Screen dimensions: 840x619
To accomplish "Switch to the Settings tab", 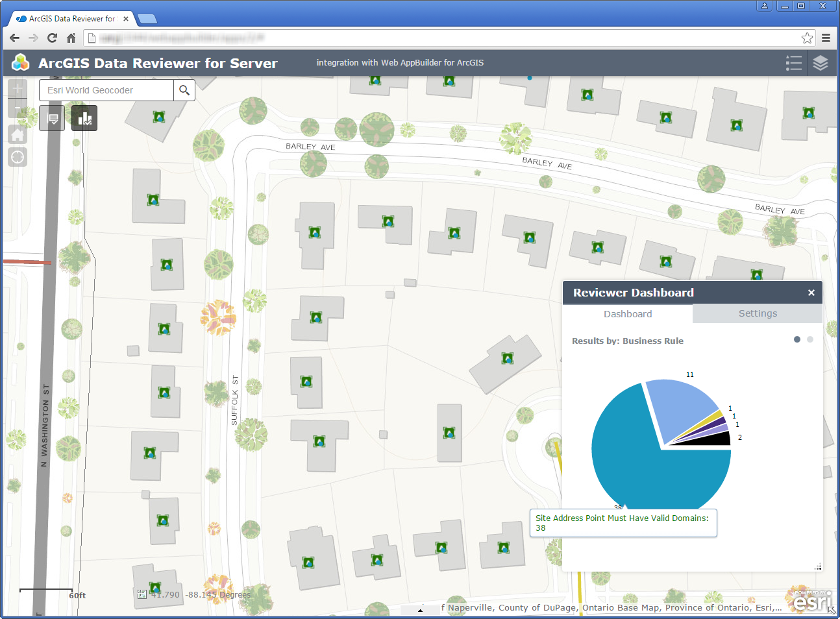I will click(758, 313).
